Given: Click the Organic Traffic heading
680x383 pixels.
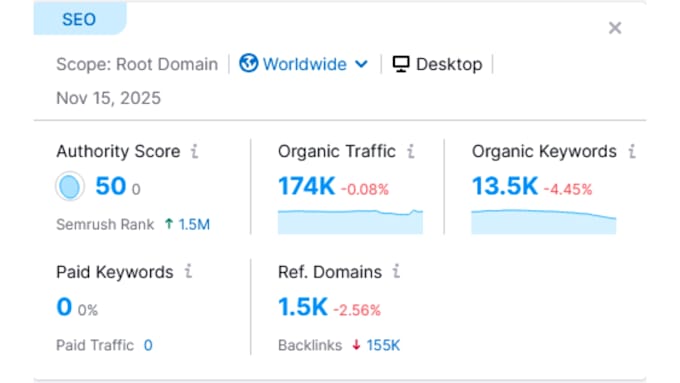Looking at the screenshot, I should [x=337, y=151].
